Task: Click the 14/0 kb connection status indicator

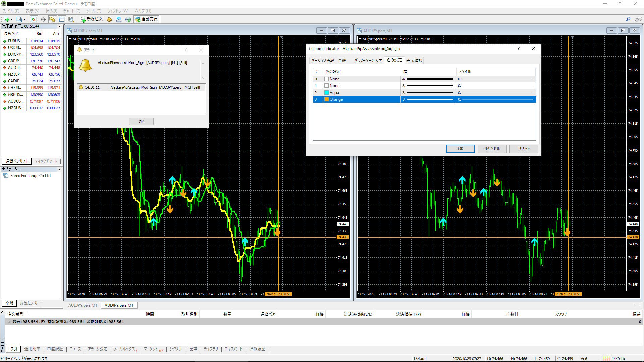Action: pyautogui.click(x=614, y=359)
